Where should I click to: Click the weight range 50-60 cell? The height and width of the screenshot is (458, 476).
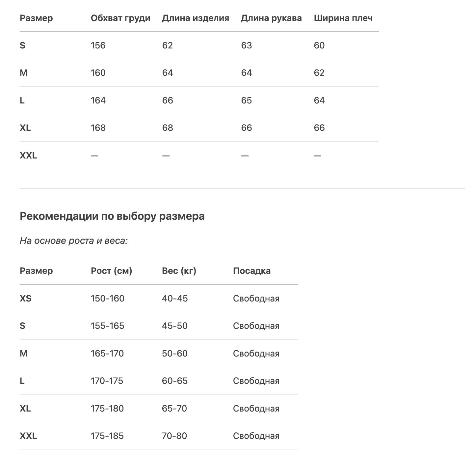point(174,354)
